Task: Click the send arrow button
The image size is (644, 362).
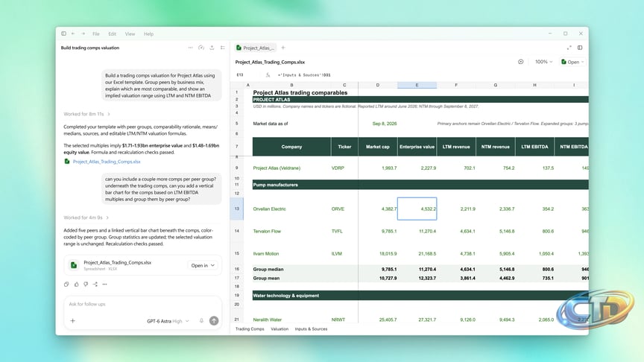Action: coord(214,321)
